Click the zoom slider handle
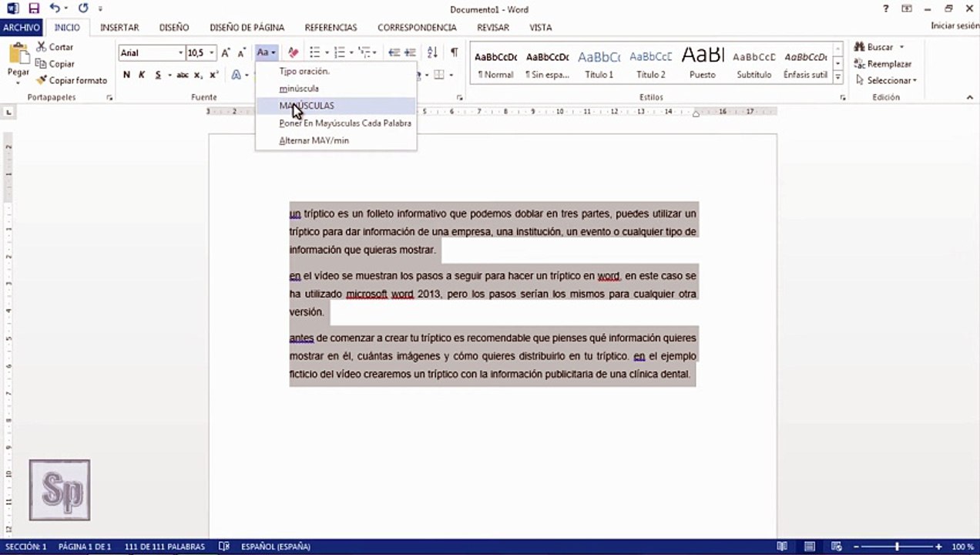 click(897, 547)
